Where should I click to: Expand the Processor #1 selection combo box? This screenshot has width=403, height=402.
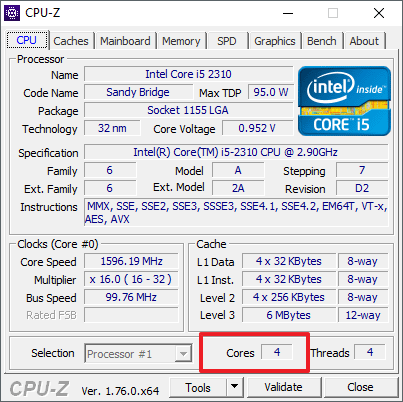click(138, 353)
